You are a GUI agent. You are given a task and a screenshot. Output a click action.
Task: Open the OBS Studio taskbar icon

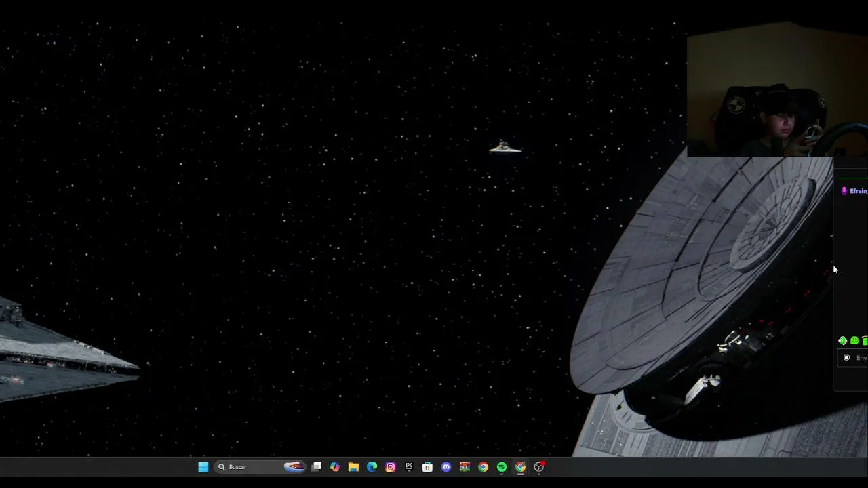tap(539, 467)
